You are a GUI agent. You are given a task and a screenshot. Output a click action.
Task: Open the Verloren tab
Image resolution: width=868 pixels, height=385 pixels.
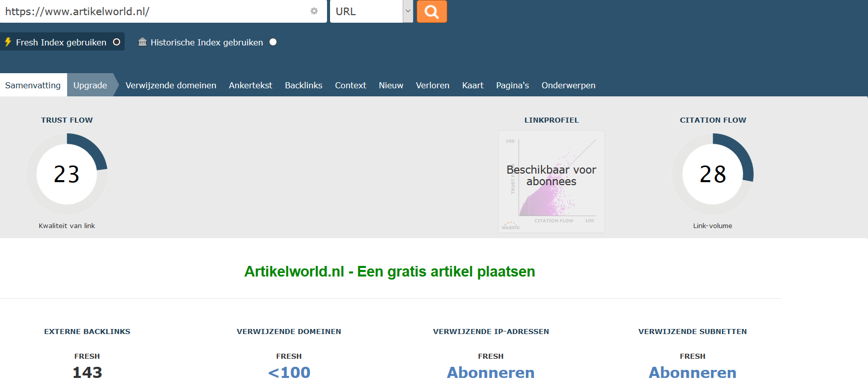pos(432,85)
